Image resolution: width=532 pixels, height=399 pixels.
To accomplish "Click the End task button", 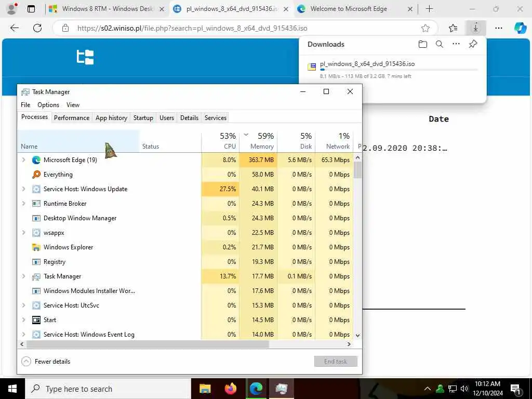I will tap(336, 362).
